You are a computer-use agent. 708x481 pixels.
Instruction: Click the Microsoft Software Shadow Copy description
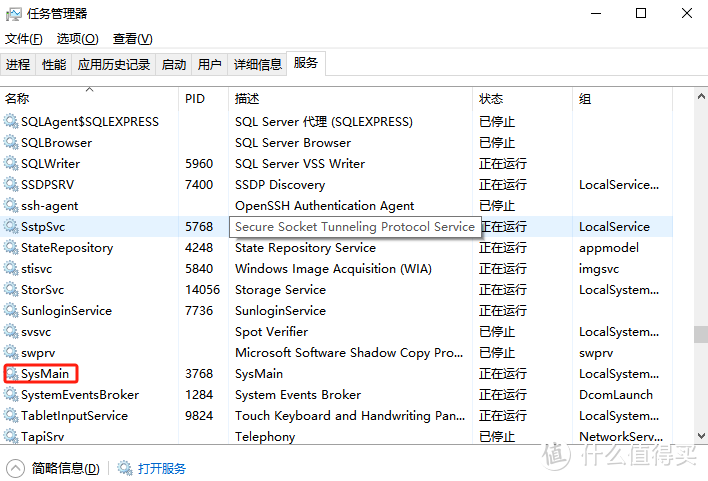pos(349,353)
